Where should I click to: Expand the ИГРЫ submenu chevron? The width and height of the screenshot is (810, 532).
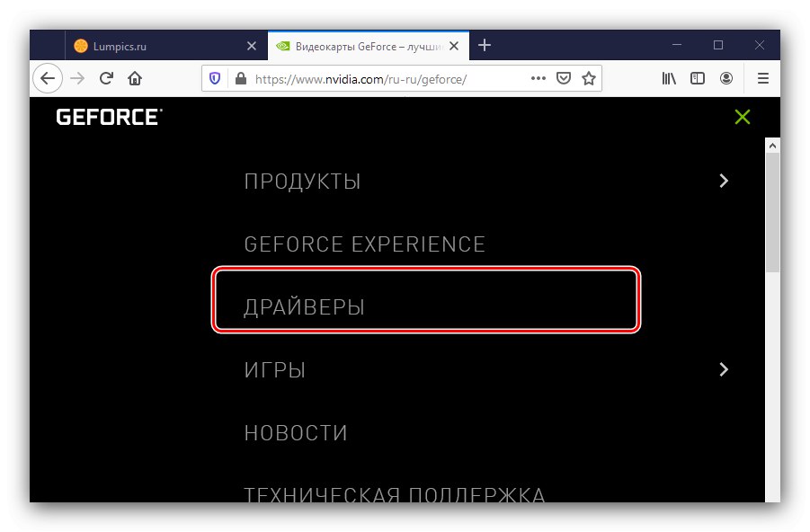[723, 369]
